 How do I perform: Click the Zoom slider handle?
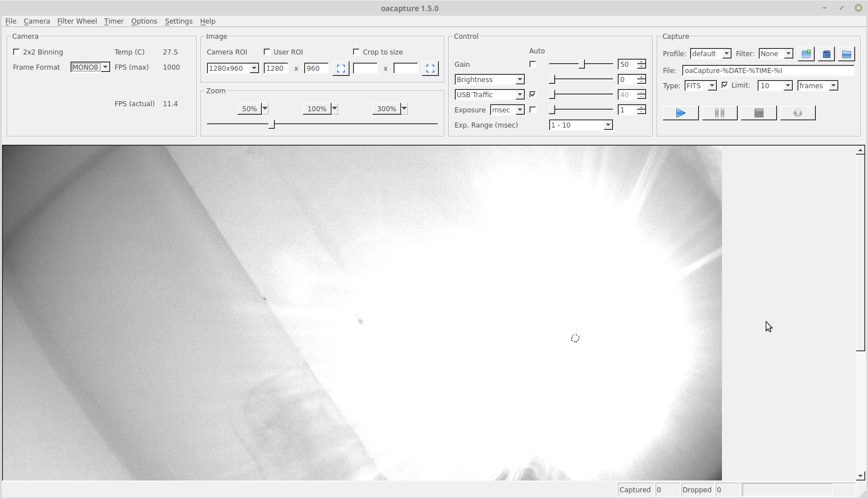[272, 124]
